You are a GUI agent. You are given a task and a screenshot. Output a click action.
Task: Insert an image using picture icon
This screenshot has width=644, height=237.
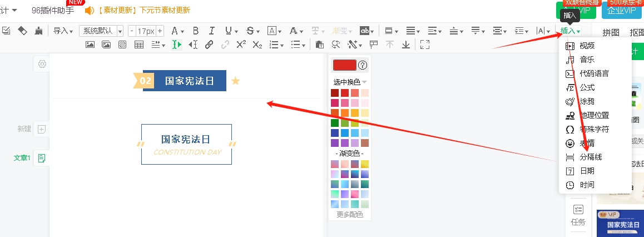[x=90, y=45]
